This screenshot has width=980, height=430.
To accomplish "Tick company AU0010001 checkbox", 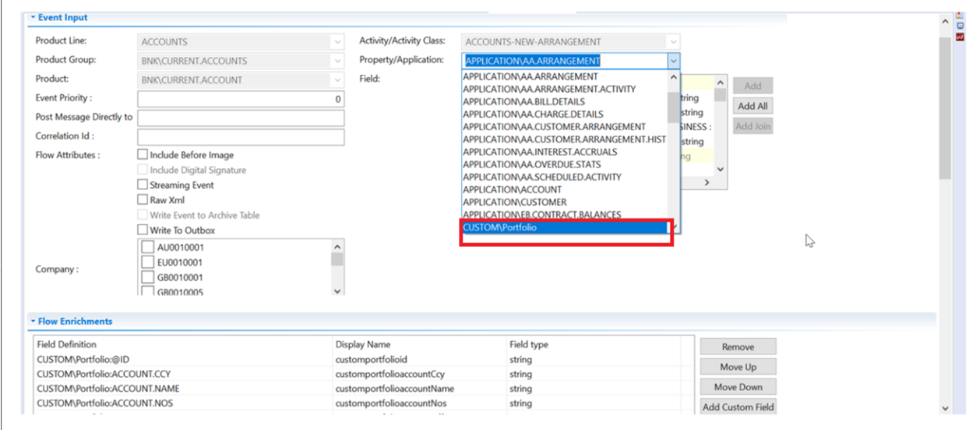I will [x=148, y=248].
